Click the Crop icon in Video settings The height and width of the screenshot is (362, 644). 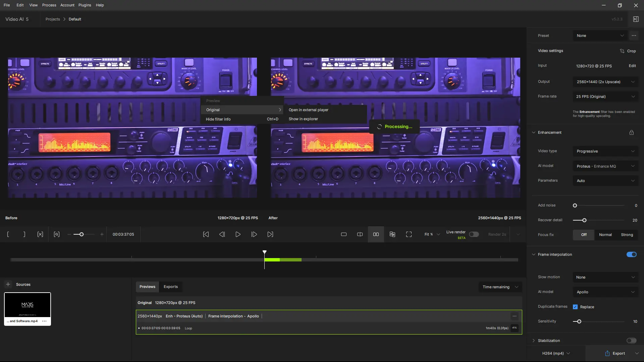pyautogui.click(x=622, y=51)
